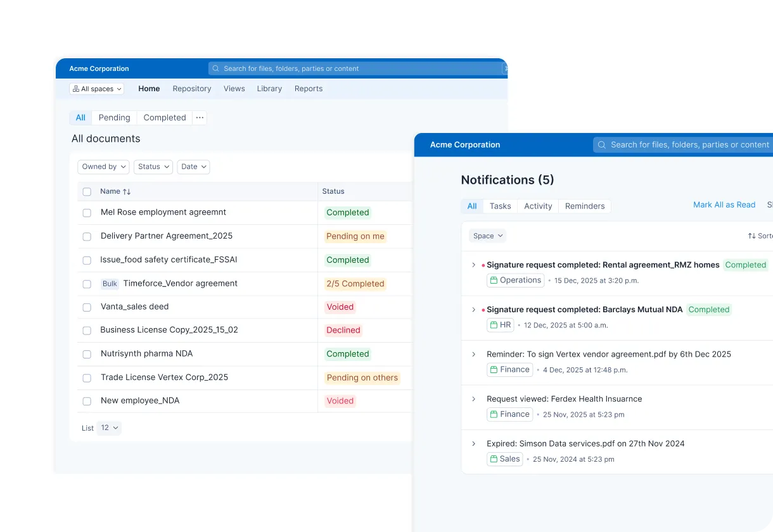Click the spaces icon beside All spaces
This screenshot has width=773, height=532.
pyautogui.click(x=76, y=89)
